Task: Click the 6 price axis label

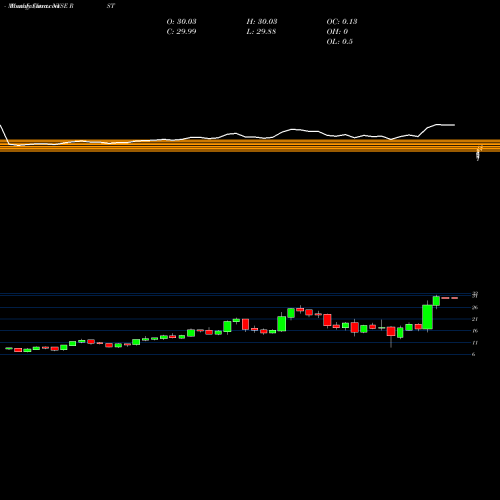Action: (x=474, y=354)
